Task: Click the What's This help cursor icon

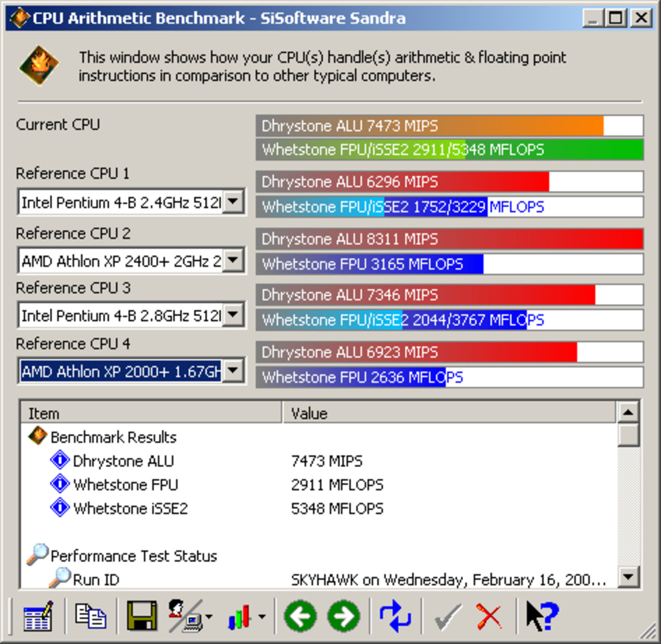Action: 542,616
